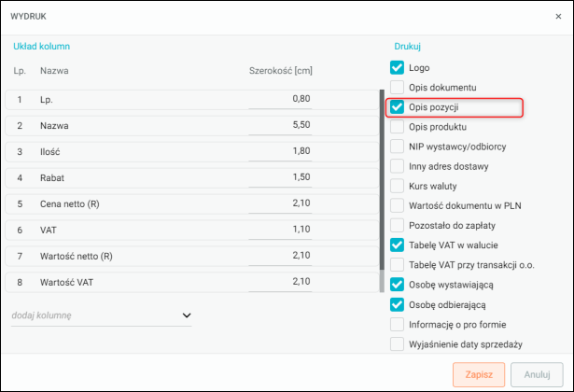Toggle the Opis pozycji checkbox

click(x=398, y=107)
